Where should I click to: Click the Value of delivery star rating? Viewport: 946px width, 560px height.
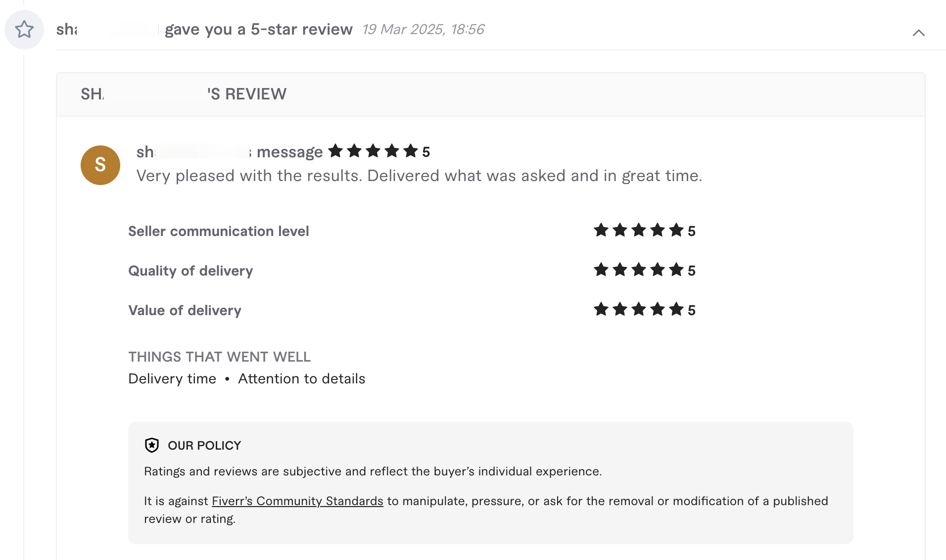pos(638,310)
